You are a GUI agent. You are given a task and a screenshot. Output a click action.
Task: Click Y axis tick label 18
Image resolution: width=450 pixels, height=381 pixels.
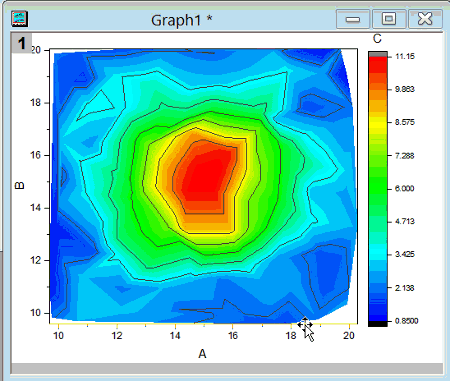click(x=35, y=103)
